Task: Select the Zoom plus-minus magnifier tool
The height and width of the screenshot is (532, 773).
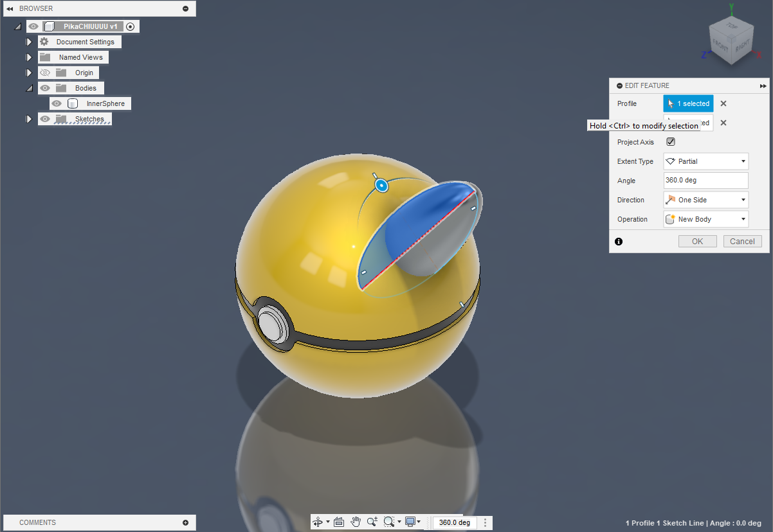Action: [x=372, y=522]
